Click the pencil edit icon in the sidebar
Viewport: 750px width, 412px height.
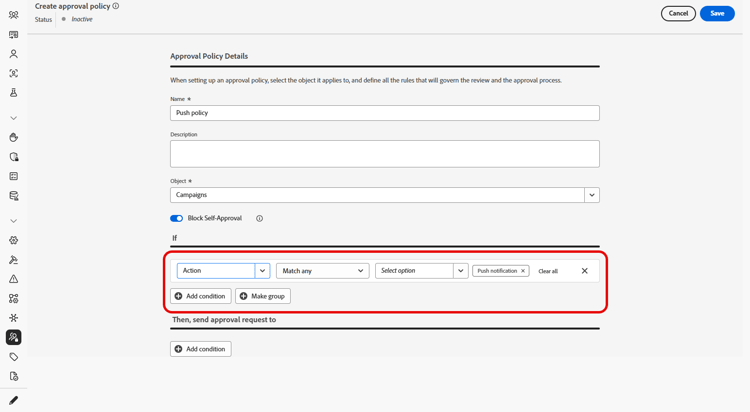click(x=14, y=400)
